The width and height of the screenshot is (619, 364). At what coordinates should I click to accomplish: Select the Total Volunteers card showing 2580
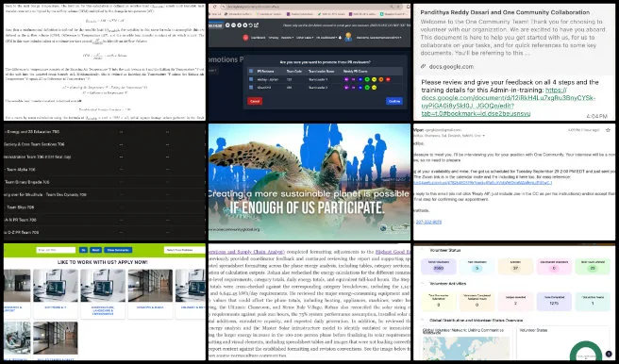439,266
